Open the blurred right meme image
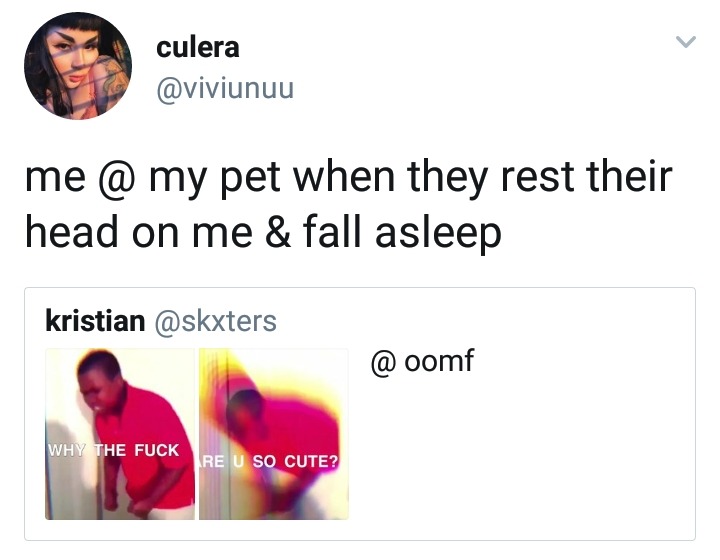The width and height of the screenshot is (720, 560). pos(274,433)
